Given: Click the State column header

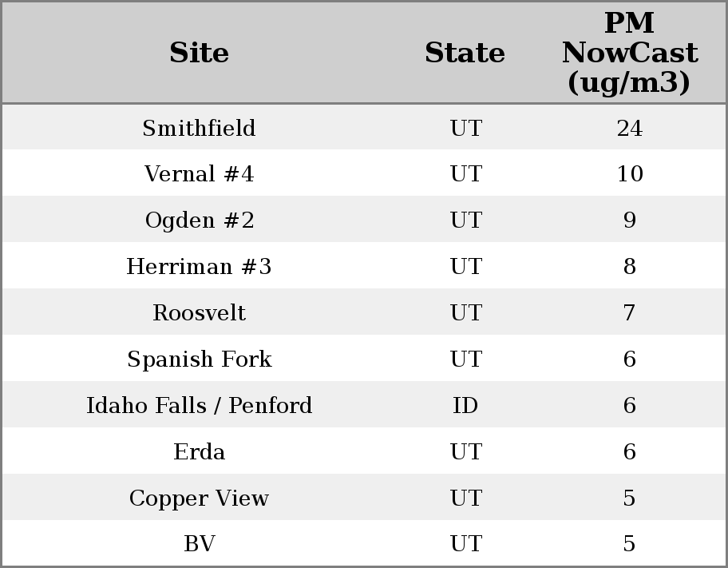Looking at the screenshot, I should (465, 53).
